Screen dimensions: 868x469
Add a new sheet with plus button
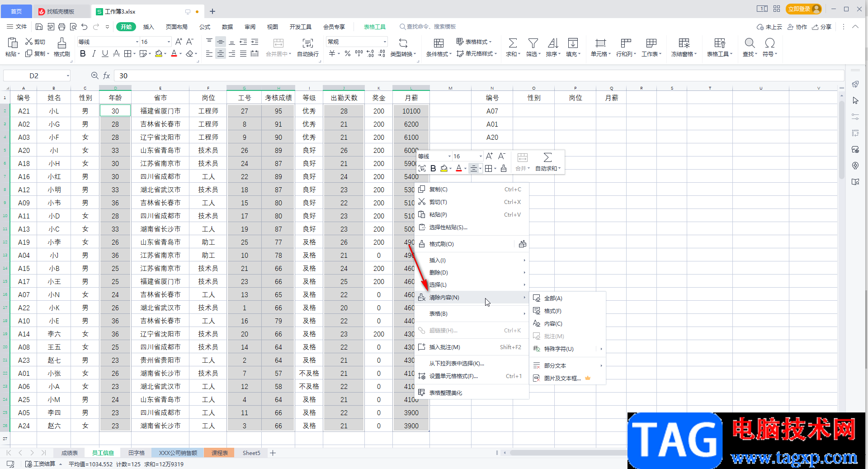point(273,453)
